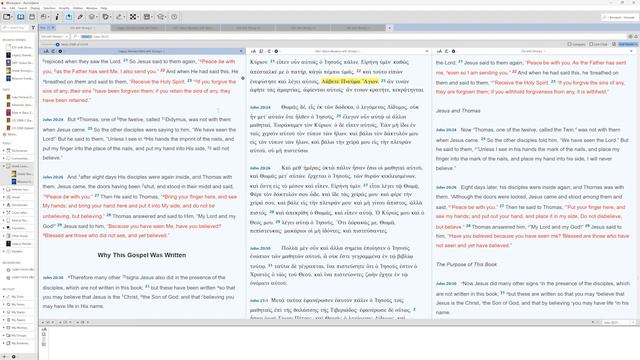Enable the Compare checkbox
Image resolution: width=640 pixels, height=360 pixels.
click(569, 44)
